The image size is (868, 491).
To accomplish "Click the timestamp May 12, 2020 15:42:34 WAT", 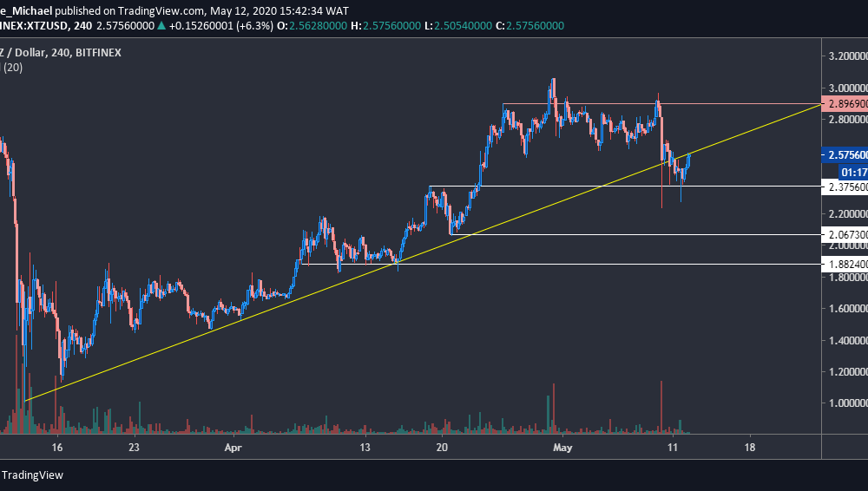I will coord(279,11).
